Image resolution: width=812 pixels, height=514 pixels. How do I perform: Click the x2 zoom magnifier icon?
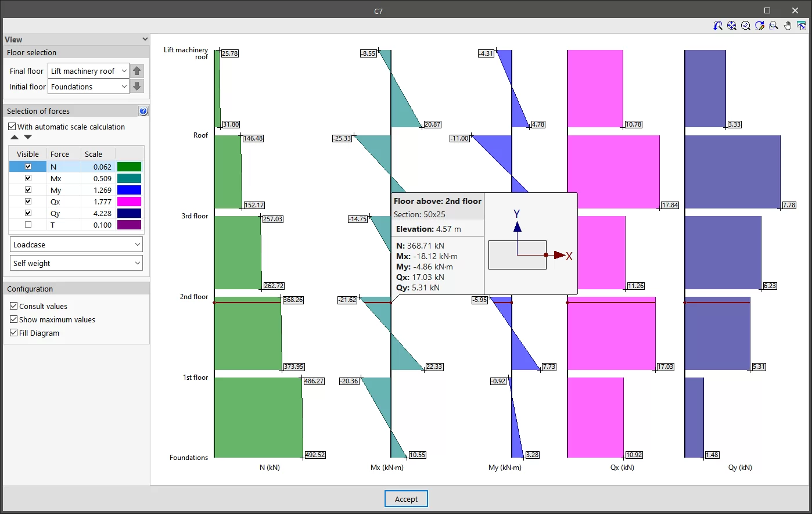746,26
